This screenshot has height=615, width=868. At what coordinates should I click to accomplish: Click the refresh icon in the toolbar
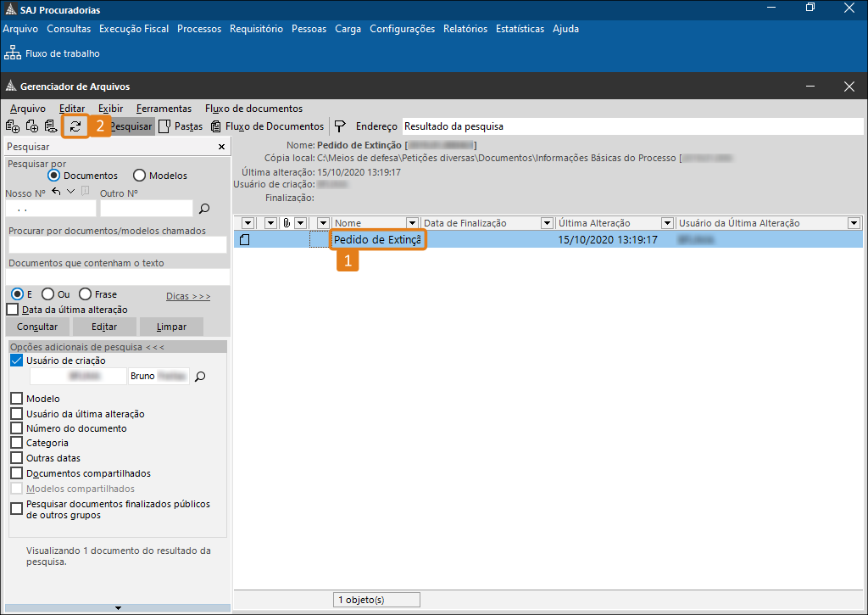click(75, 126)
